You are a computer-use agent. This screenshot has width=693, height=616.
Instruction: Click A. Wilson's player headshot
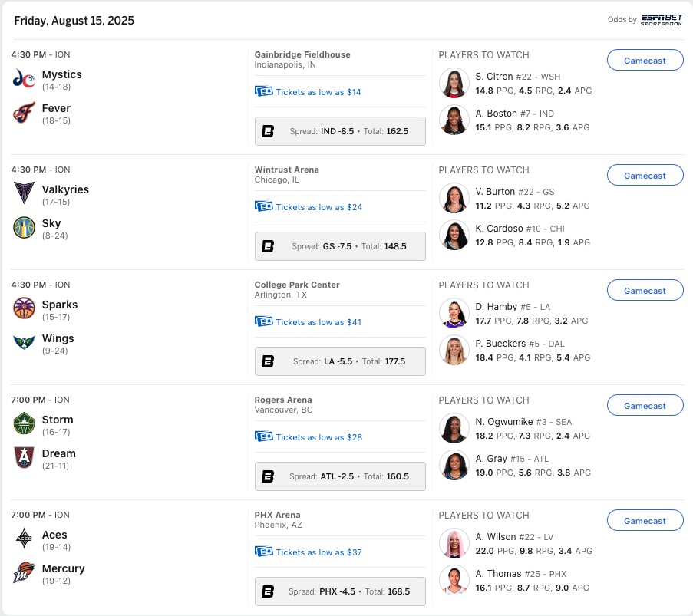click(x=454, y=543)
